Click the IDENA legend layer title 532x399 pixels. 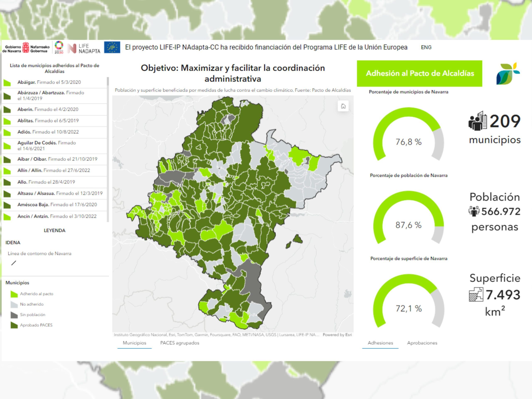click(x=13, y=243)
